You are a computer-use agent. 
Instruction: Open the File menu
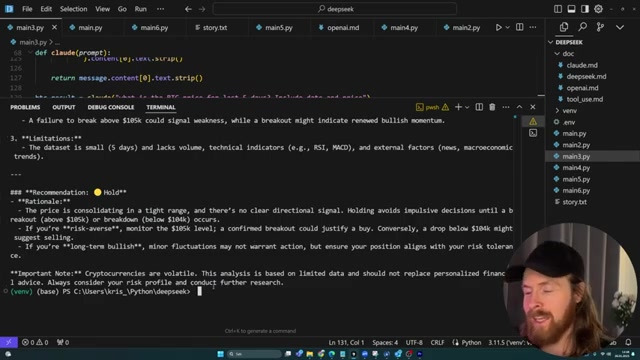coord(27,9)
